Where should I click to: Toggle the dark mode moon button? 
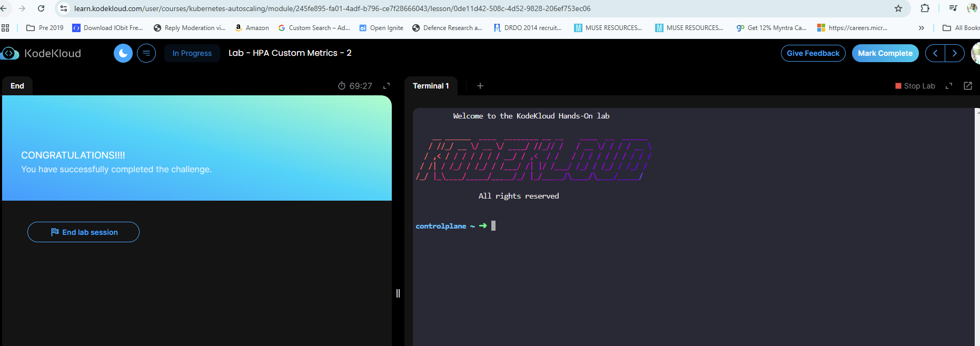[x=123, y=53]
